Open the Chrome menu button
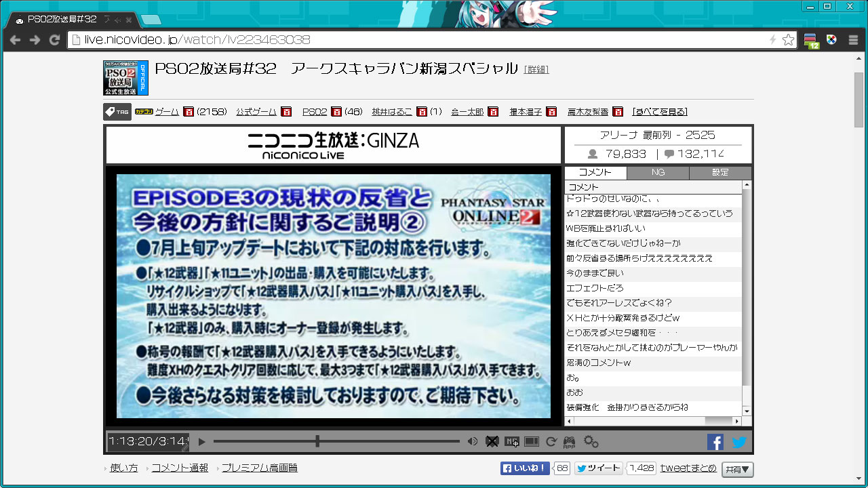This screenshot has height=488, width=868. click(x=853, y=40)
